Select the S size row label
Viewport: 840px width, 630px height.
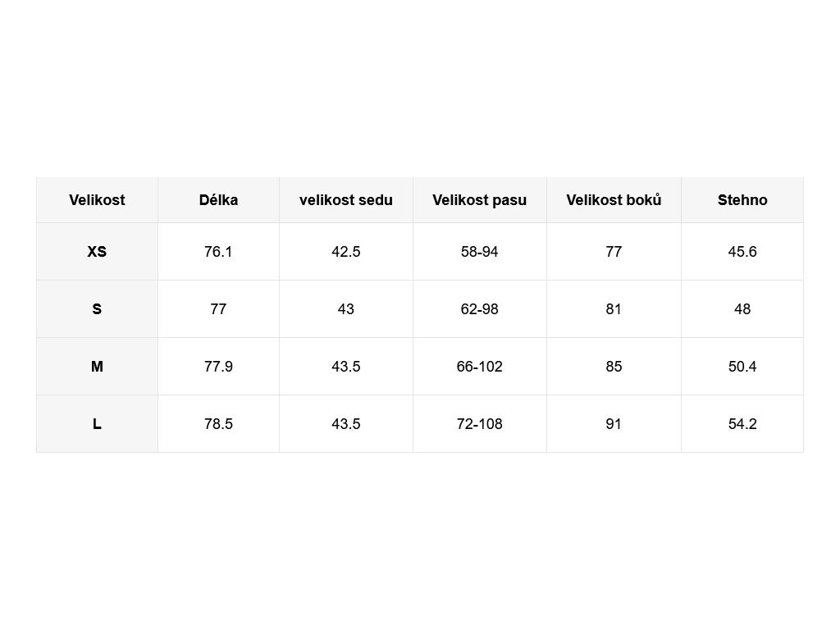tap(97, 309)
